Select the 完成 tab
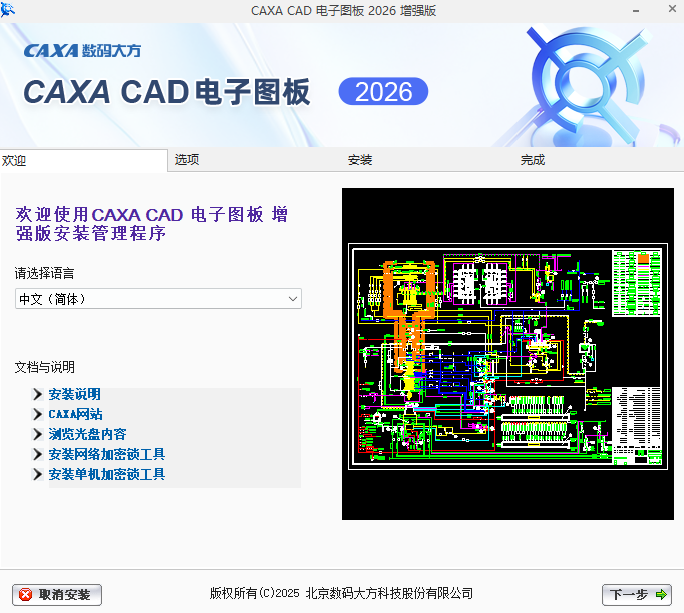 click(533, 160)
